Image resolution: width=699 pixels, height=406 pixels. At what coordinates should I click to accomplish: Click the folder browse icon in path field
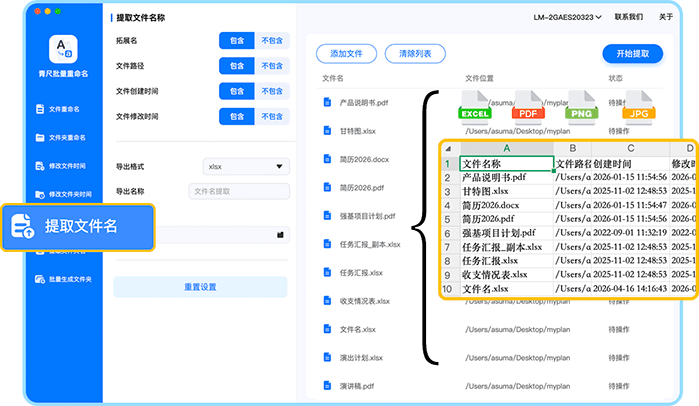[281, 234]
